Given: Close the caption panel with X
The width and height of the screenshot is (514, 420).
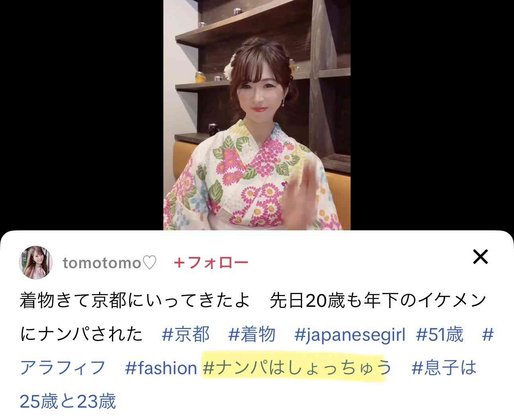Looking at the screenshot, I should click(x=481, y=257).
